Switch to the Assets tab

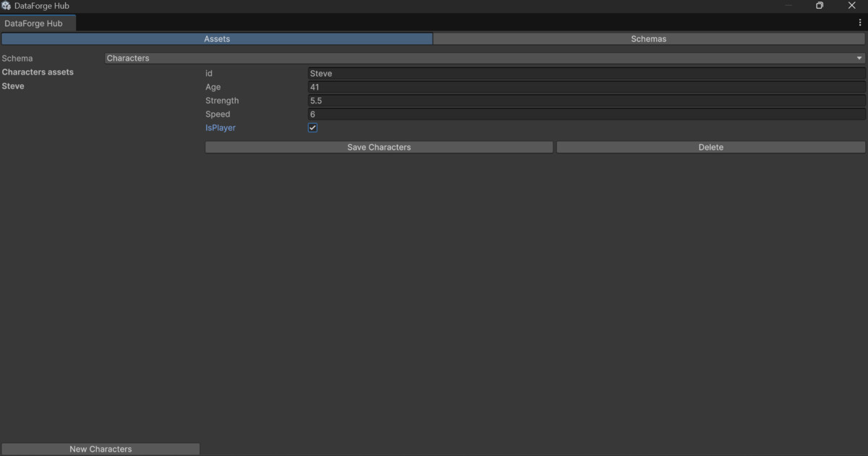(216, 38)
